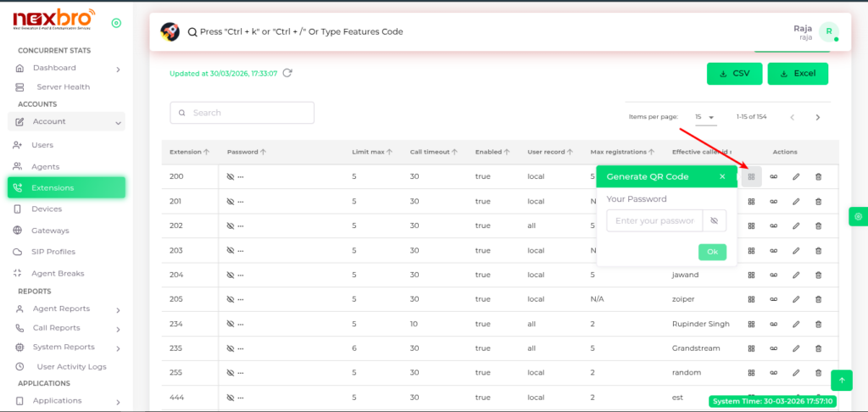Image resolution: width=868 pixels, height=412 pixels.
Task: Click the Ok button in QR popup
Action: point(712,252)
